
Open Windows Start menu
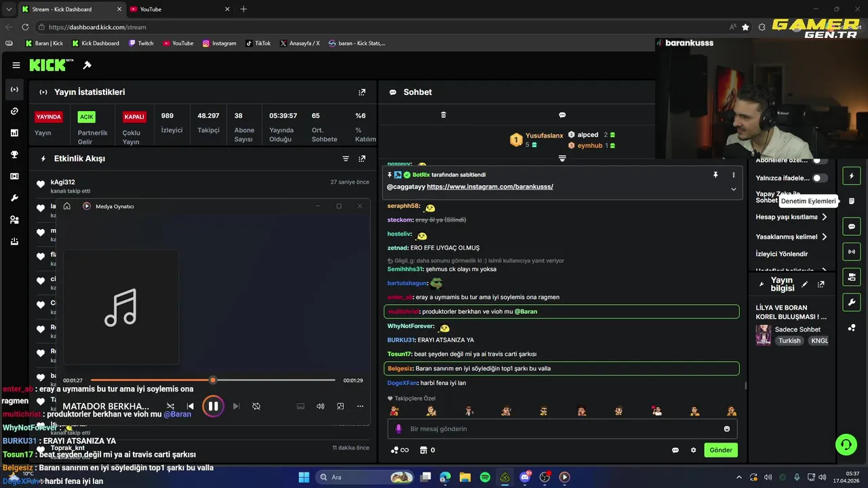point(304,477)
